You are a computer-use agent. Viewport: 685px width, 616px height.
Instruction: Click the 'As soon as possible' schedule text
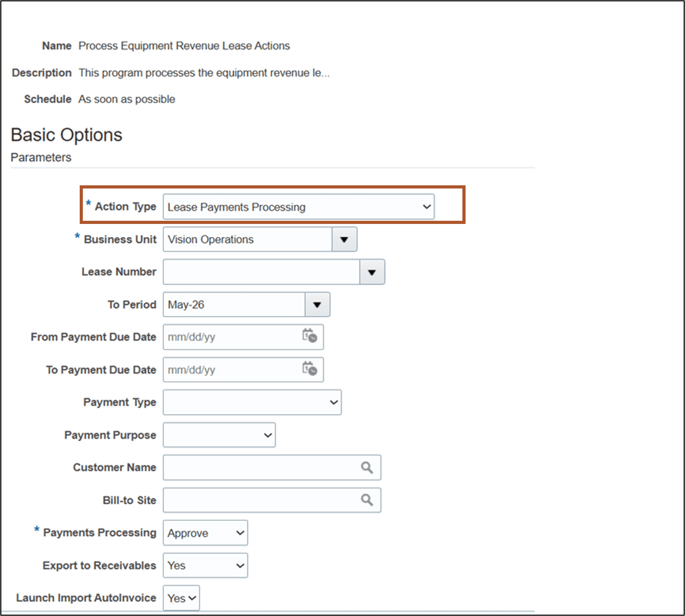click(x=127, y=99)
